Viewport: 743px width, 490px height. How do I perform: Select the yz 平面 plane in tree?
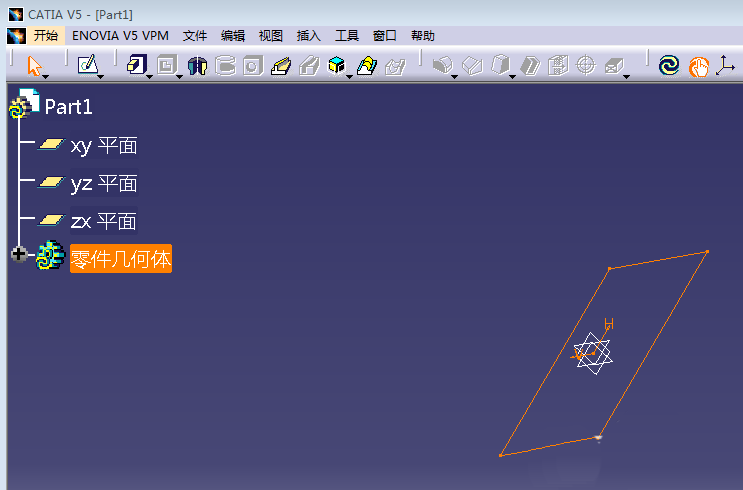tap(103, 184)
